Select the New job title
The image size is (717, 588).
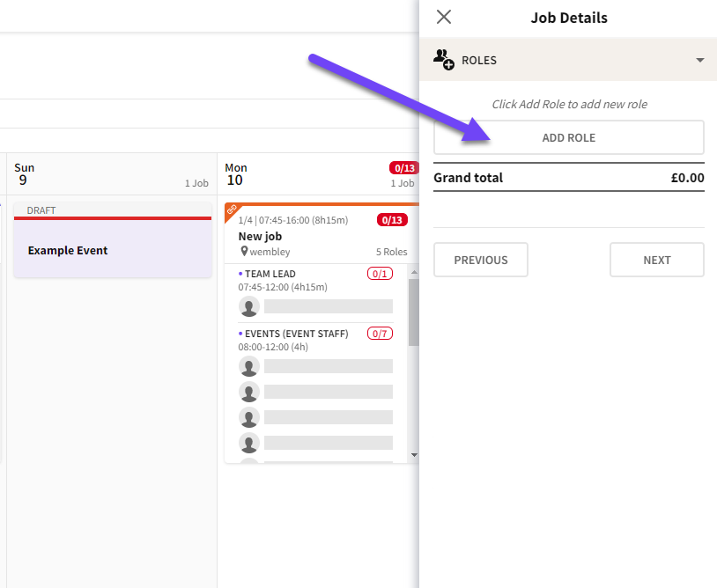click(260, 236)
